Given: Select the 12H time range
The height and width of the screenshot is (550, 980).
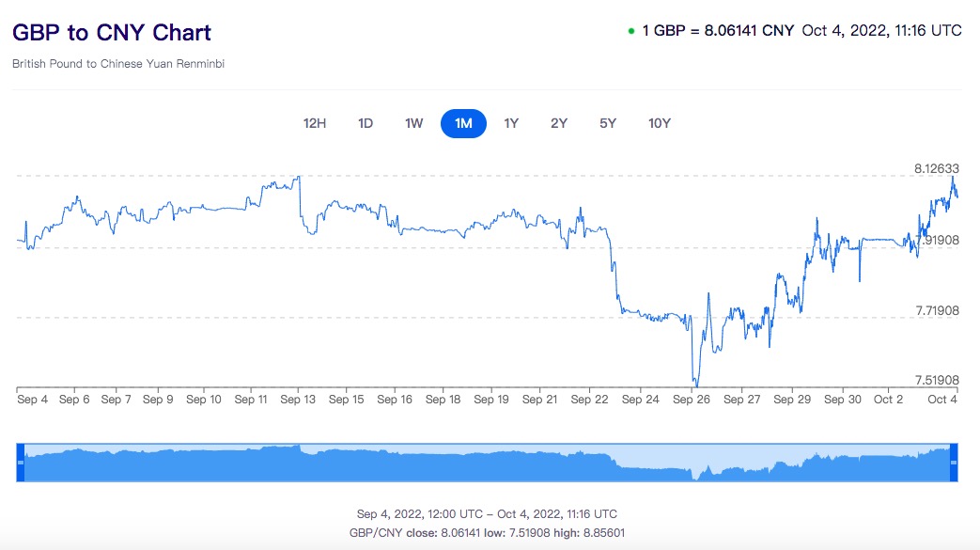Looking at the screenshot, I should click(x=315, y=123).
